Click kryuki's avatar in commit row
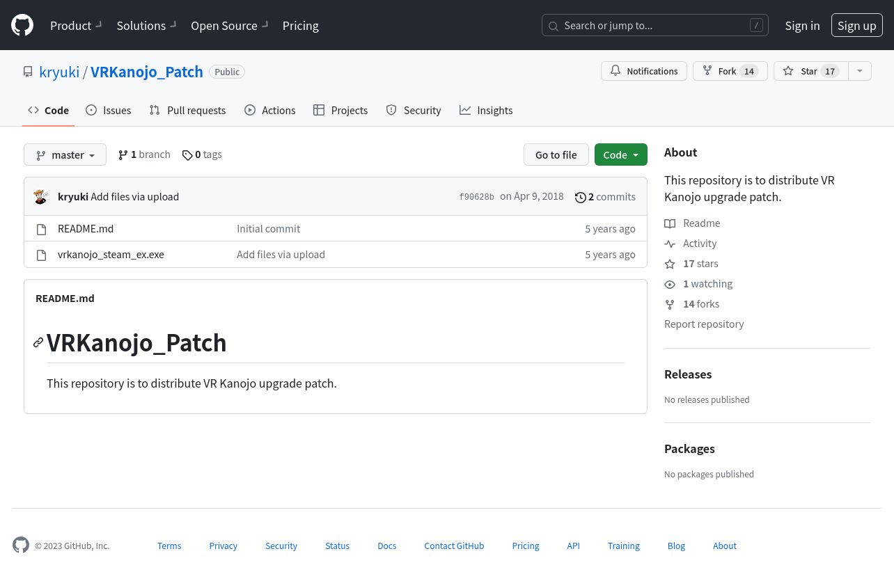Image resolution: width=894 pixels, height=588 pixels. coord(41,196)
